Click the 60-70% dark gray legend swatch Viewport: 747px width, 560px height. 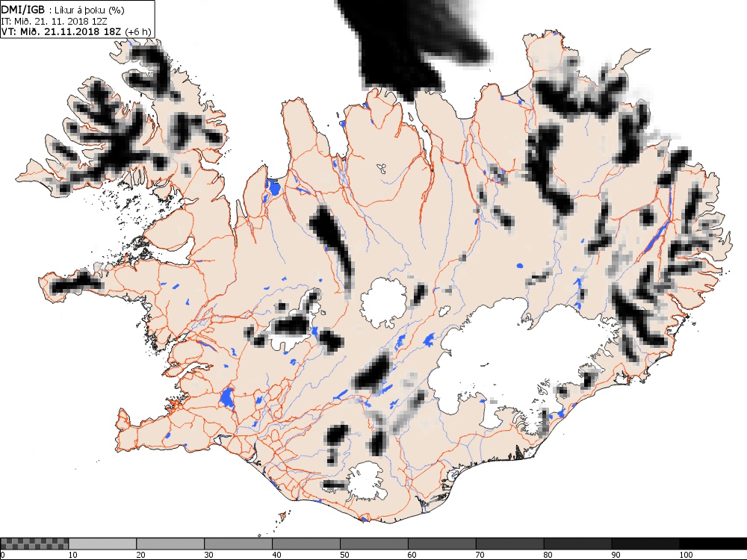click(441, 544)
